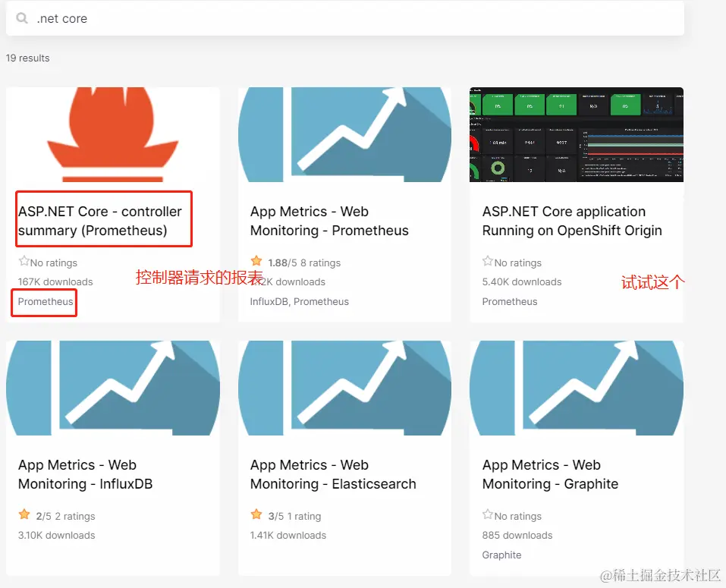The width and height of the screenshot is (726, 588).
Task: Open App Metrics Web Monitoring - InfluxDB title
Action: coord(86,474)
